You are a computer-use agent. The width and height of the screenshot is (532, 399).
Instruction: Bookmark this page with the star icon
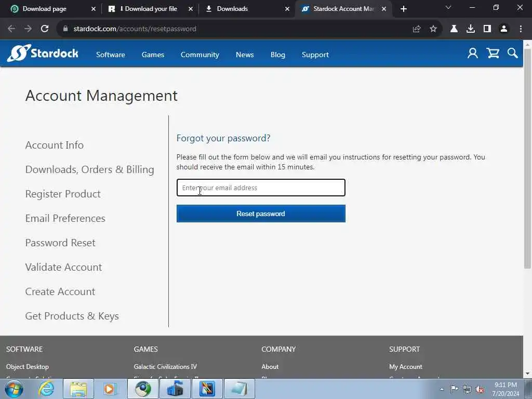433,29
